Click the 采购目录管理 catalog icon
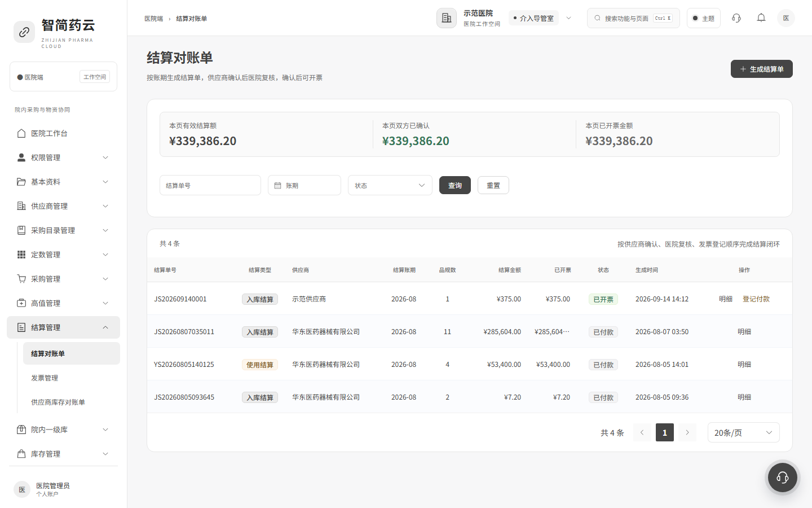Image resolution: width=812 pixels, height=508 pixels. click(x=21, y=230)
